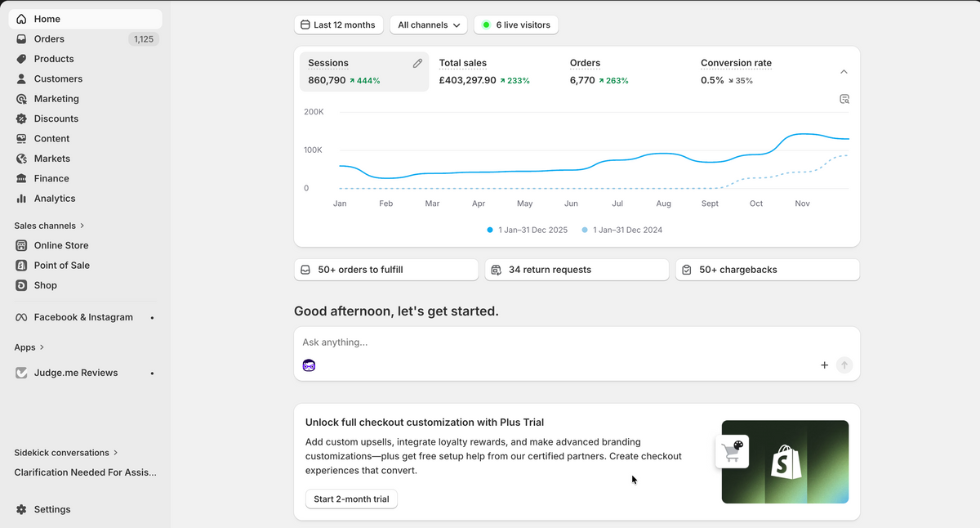This screenshot has height=528, width=980.
Task: Open the All channels dropdown
Action: pos(428,25)
